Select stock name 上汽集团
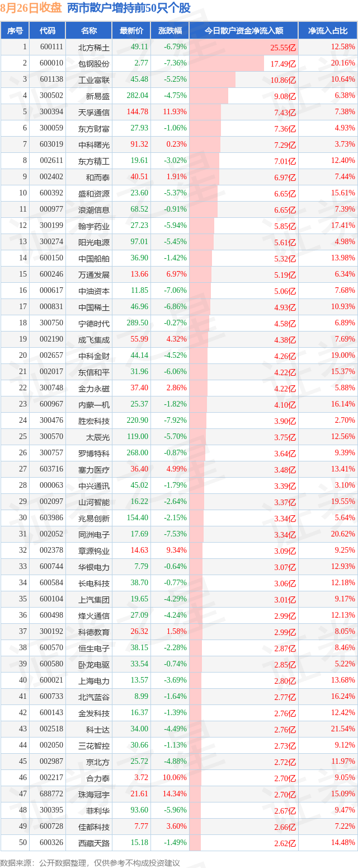Viewport: 358px width, 868px height. (94, 600)
